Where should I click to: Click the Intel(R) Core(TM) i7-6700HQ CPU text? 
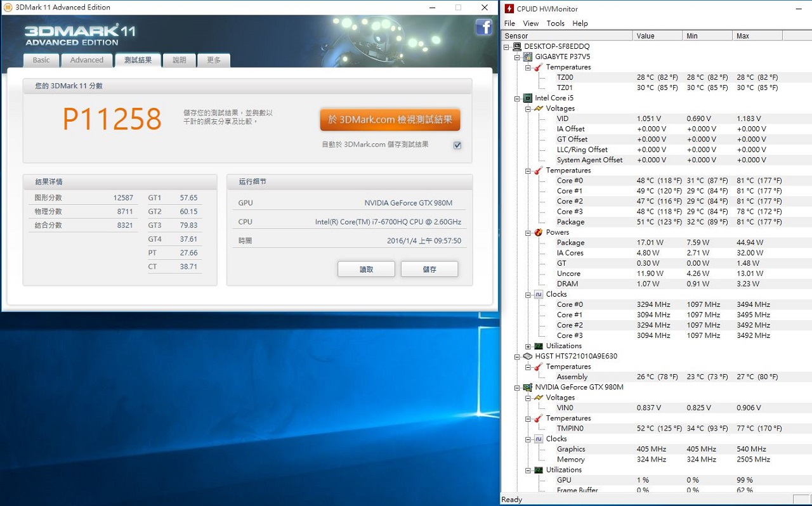pos(388,222)
